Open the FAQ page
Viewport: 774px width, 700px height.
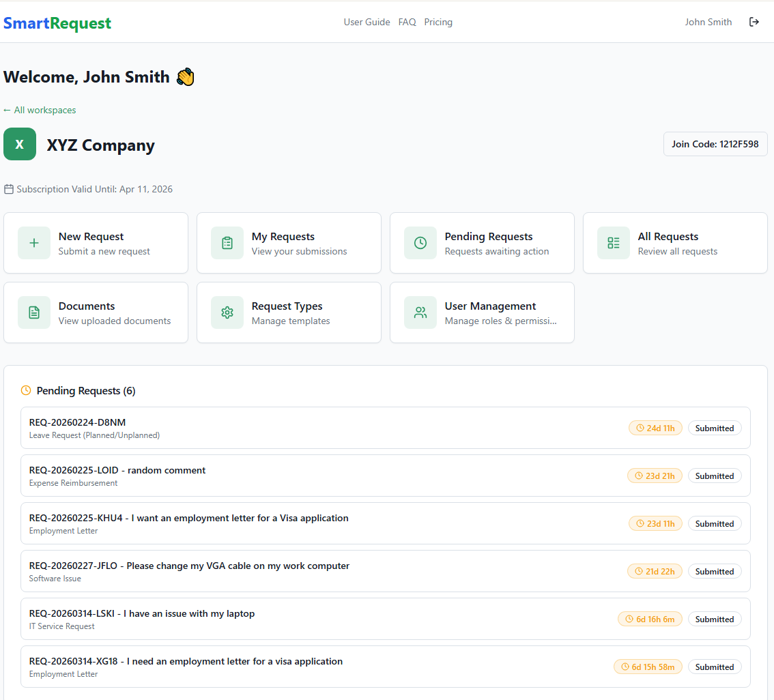coord(407,23)
